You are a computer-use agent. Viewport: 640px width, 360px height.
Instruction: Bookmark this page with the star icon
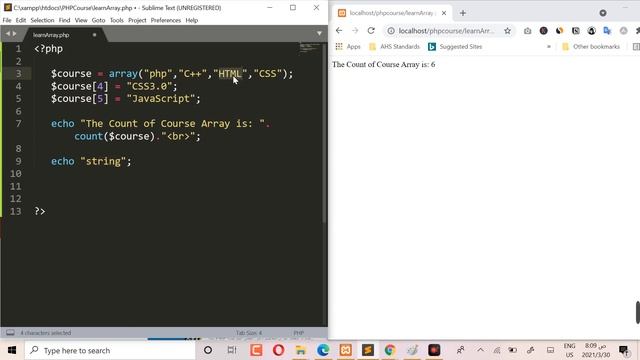point(507,31)
